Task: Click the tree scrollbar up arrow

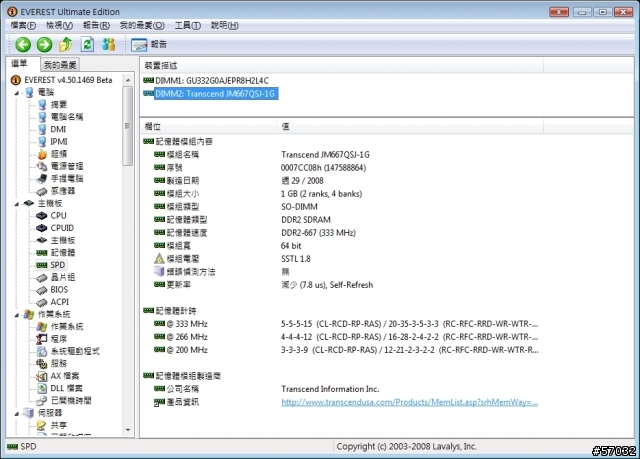Action: 128,80
